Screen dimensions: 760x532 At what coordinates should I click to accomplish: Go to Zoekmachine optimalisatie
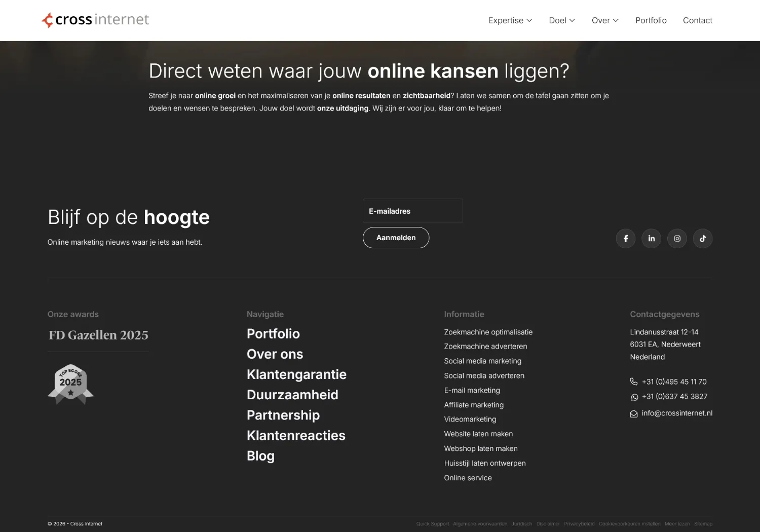coord(488,332)
